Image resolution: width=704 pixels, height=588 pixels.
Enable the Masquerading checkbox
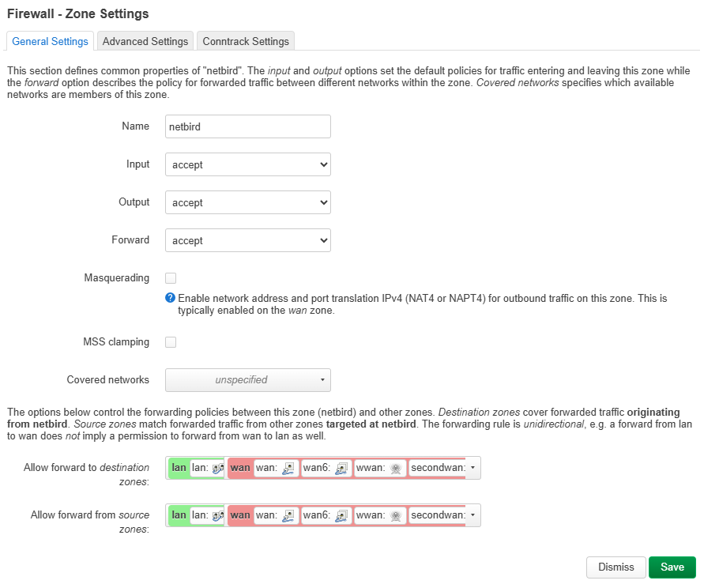(171, 278)
